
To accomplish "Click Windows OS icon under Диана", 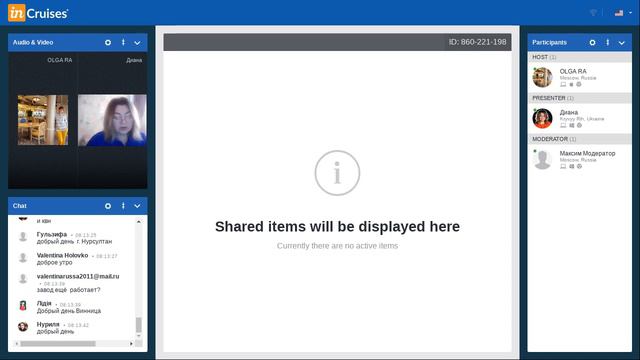I will coord(571,125).
